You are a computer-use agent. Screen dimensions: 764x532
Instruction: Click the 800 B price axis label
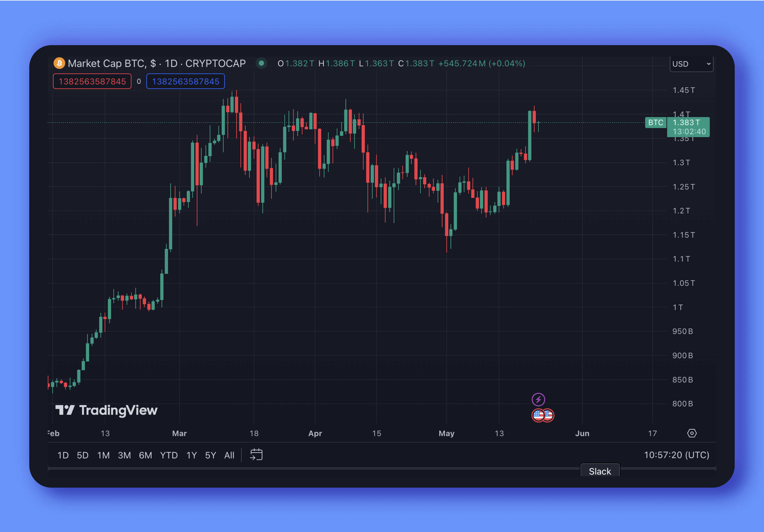[683, 404]
